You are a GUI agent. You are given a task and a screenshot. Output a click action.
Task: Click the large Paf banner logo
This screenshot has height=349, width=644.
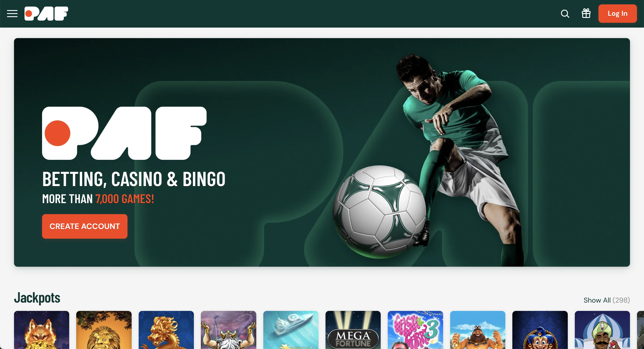click(124, 133)
